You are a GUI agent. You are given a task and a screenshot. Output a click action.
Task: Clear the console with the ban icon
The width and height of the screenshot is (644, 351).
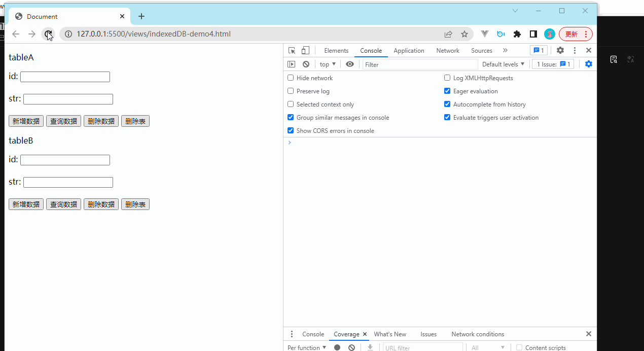306,64
